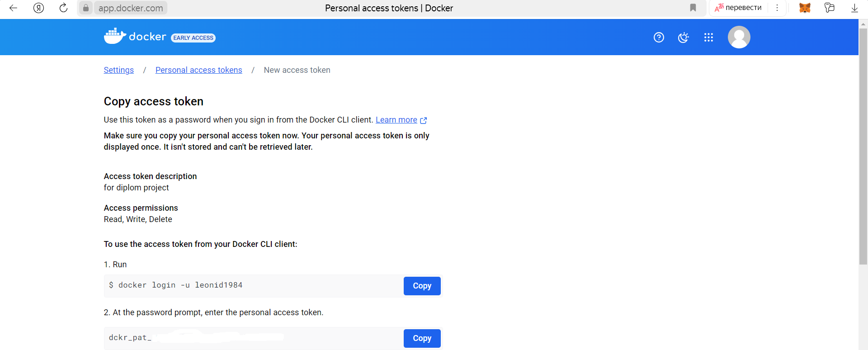Click the Yandex home icon
This screenshot has width=868, height=350.
click(39, 8)
